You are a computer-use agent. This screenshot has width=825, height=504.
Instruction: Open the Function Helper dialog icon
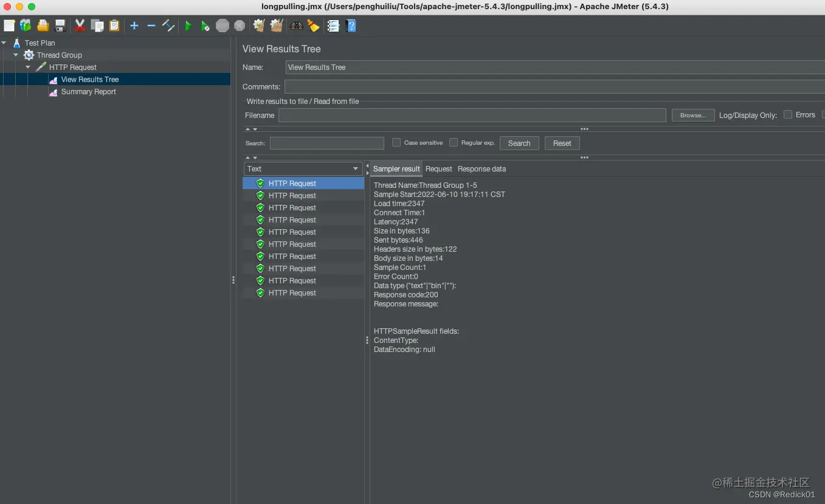pyautogui.click(x=333, y=26)
